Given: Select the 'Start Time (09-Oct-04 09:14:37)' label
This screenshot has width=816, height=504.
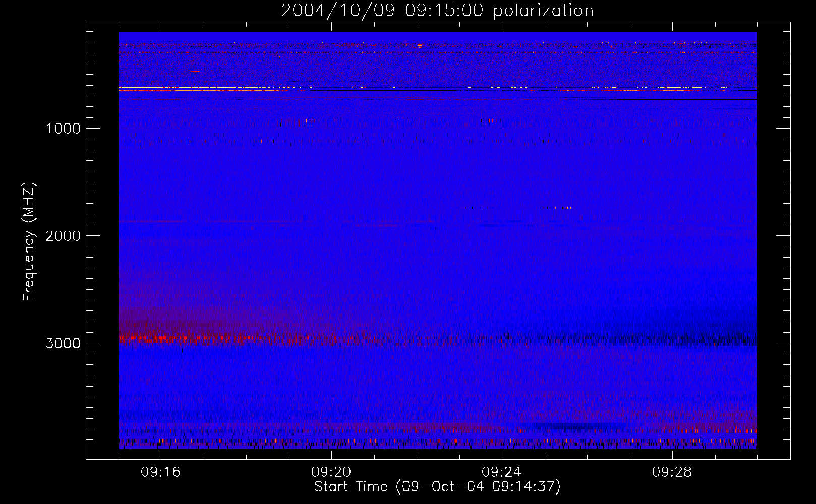Looking at the screenshot, I should (437, 487).
